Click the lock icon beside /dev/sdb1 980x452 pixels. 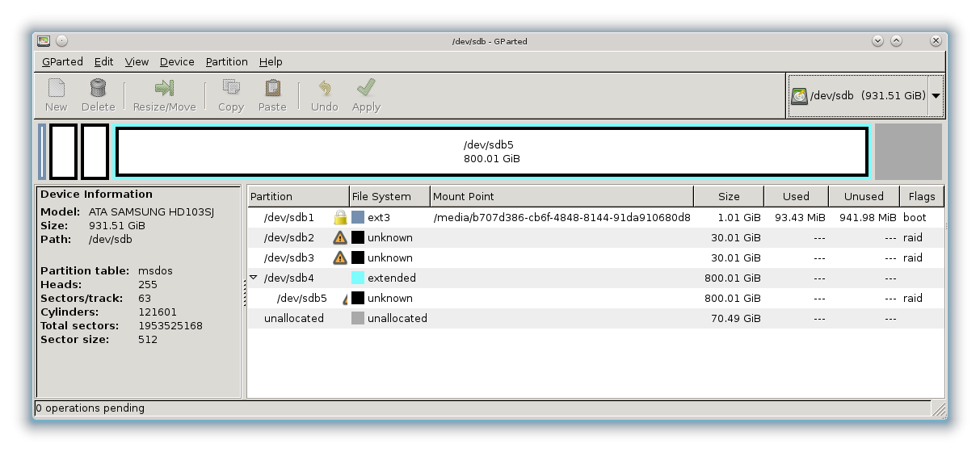340,218
